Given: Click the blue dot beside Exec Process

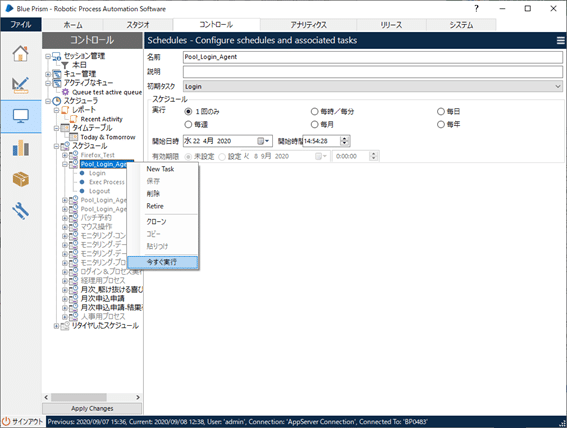Looking at the screenshot, I should coord(82,182).
